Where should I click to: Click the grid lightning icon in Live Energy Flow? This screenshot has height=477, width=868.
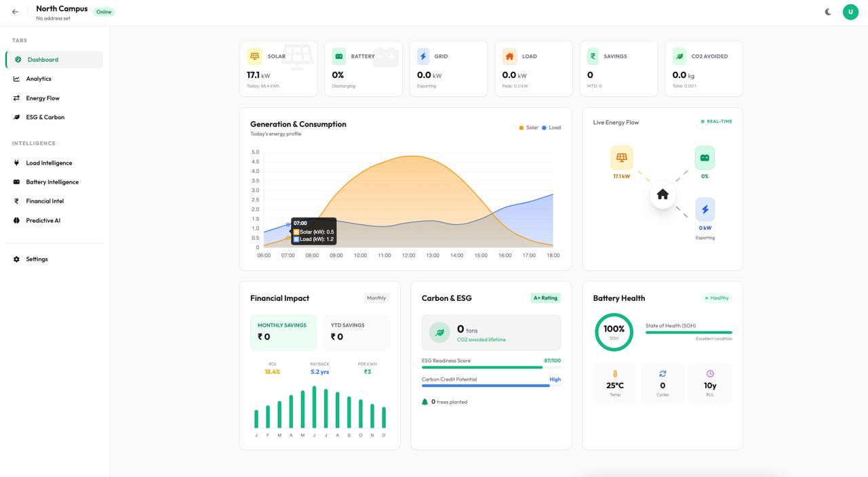(705, 210)
